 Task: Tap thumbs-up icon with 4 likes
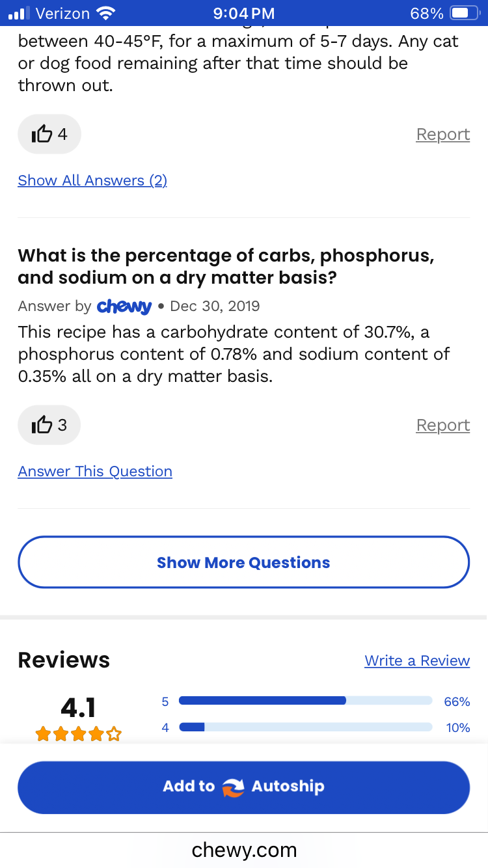click(42, 134)
